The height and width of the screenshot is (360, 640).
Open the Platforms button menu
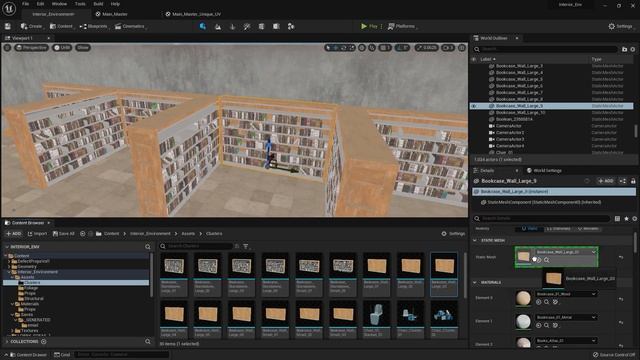click(402, 27)
